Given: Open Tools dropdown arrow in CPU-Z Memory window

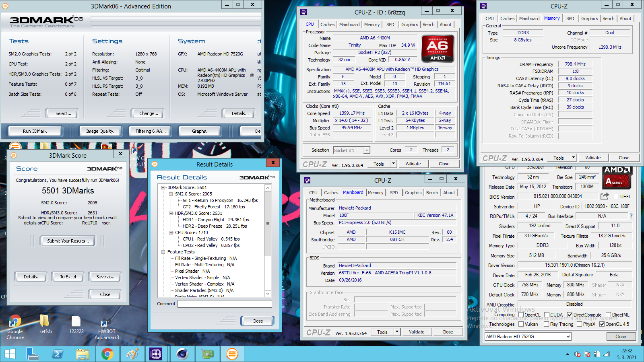Looking at the screenshot, I should tap(574, 158).
